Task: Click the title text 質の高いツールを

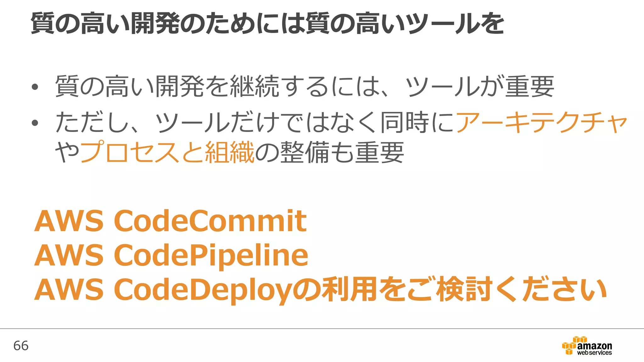Action: (x=404, y=24)
